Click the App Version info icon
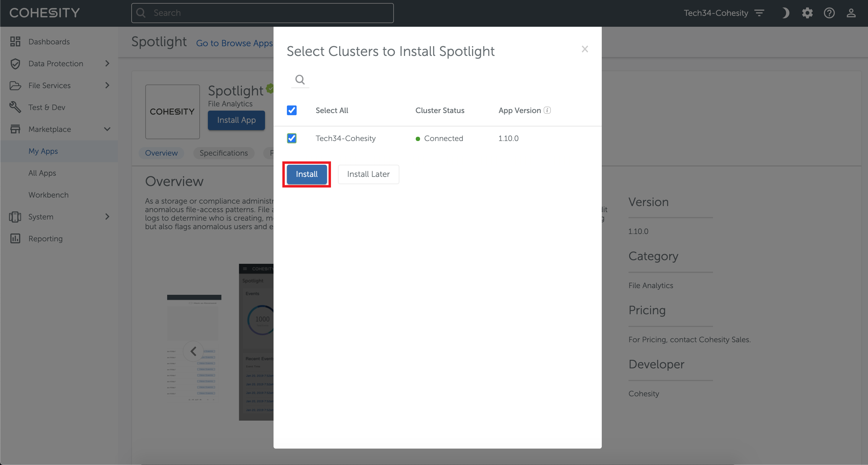The image size is (868, 465). pyautogui.click(x=547, y=110)
